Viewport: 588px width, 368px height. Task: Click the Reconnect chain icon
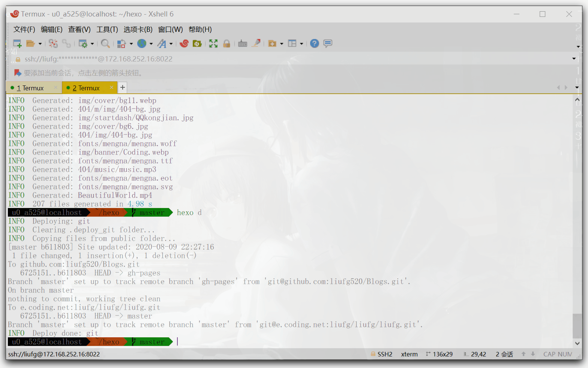click(66, 43)
